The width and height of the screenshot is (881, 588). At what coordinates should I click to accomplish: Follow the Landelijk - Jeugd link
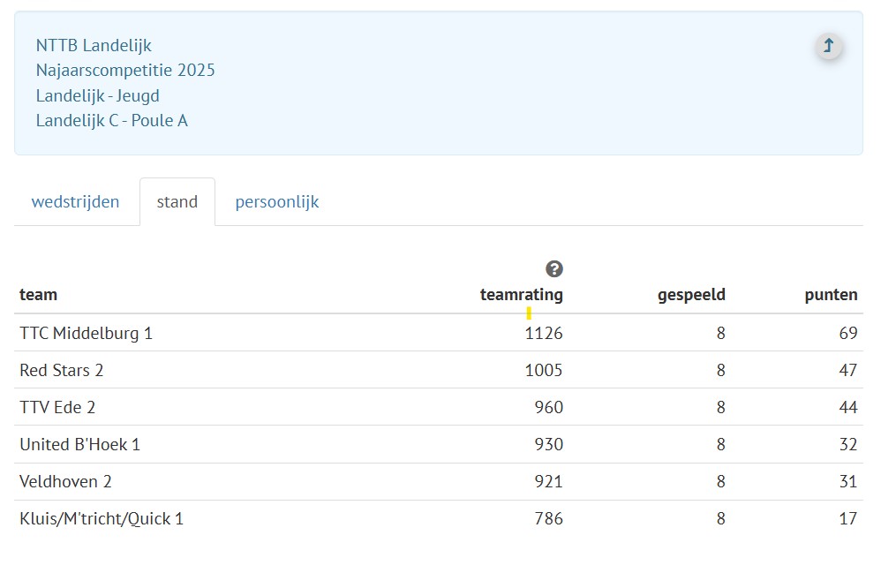coord(97,95)
